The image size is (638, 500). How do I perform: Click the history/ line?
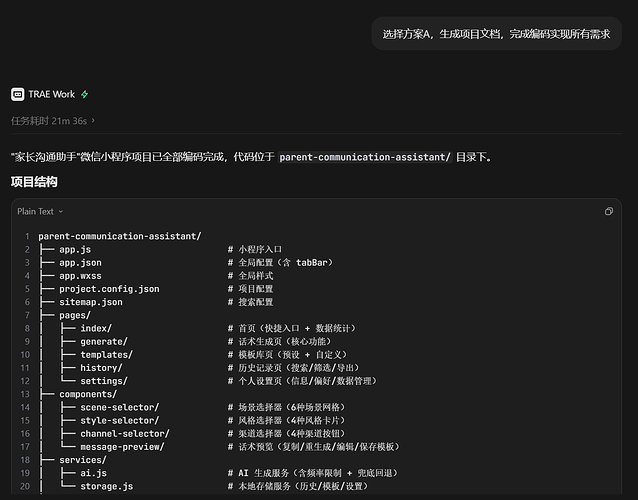pyautogui.click(x=101, y=368)
